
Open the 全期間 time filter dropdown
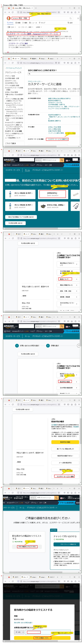(39, 27)
